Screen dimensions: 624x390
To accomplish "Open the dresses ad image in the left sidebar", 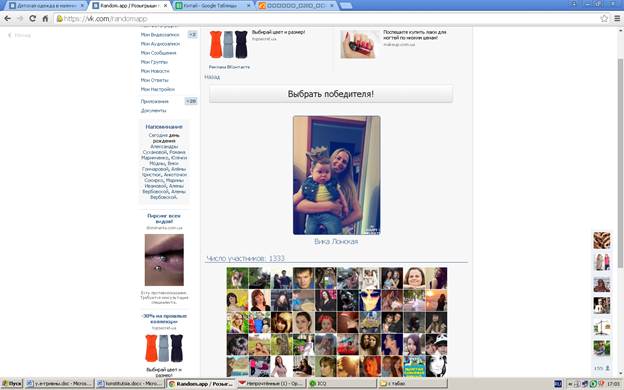I will pyautogui.click(x=164, y=348).
